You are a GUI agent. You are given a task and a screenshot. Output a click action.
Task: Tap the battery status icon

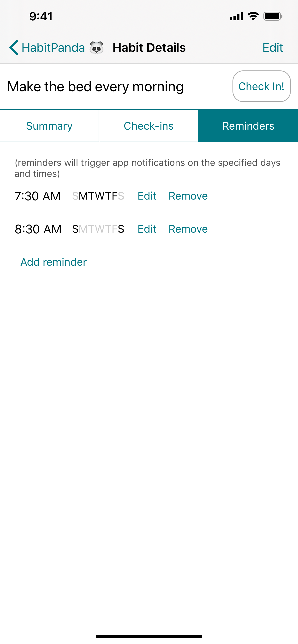[273, 17]
